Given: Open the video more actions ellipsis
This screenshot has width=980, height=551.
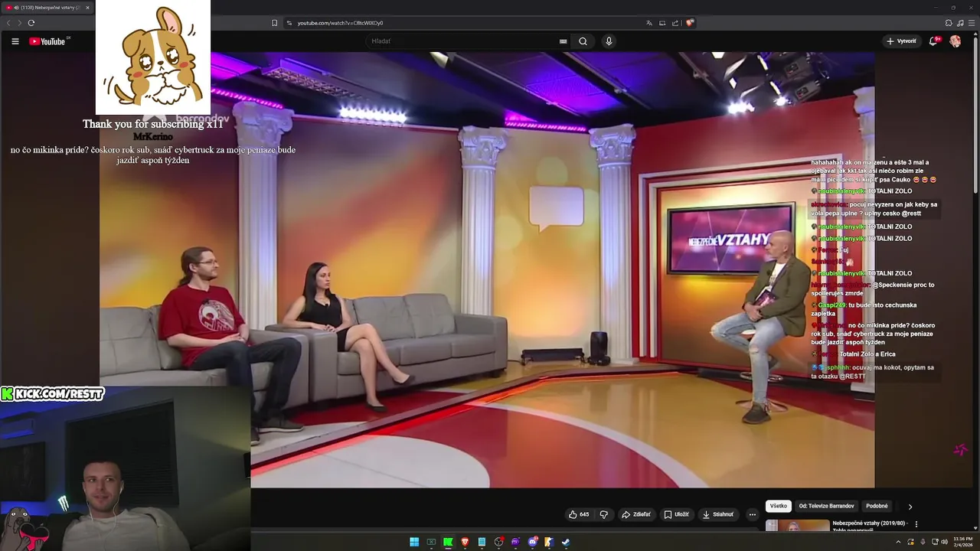Looking at the screenshot, I should 752,514.
